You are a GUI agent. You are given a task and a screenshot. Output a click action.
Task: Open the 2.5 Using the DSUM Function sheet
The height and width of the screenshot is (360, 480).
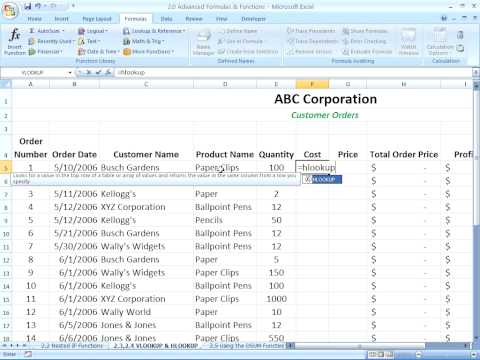click(x=246, y=346)
